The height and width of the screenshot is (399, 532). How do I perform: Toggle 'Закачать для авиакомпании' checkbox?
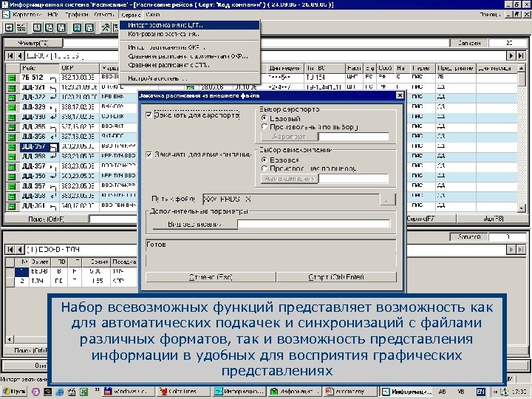[149, 154]
